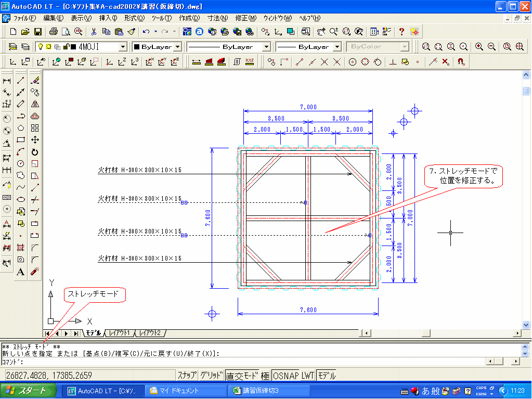This screenshot has height=399, width=532.
Task: Click the Paste clipboard icon
Action: pos(119,32)
